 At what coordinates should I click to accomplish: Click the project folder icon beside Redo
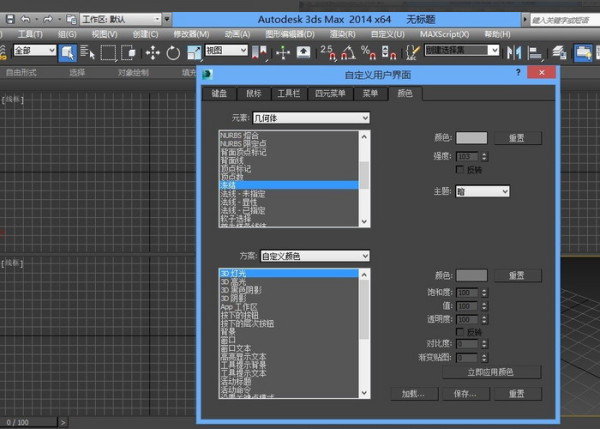pyautogui.click(x=71, y=19)
